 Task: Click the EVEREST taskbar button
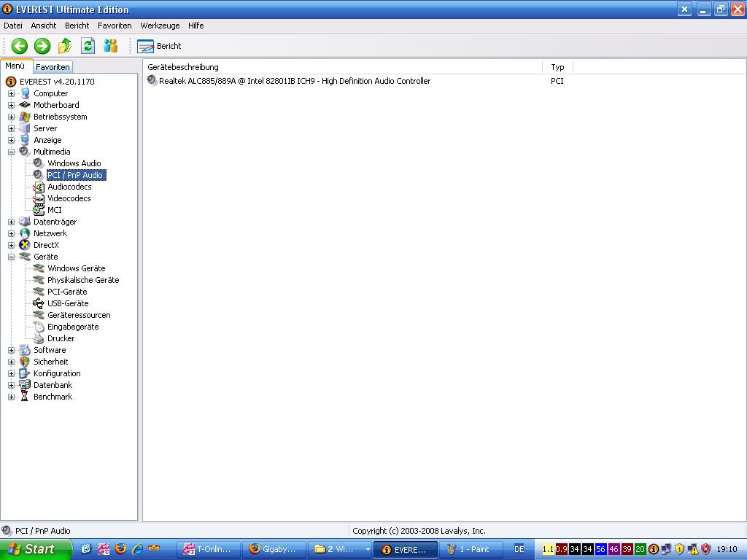coord(406,550)
